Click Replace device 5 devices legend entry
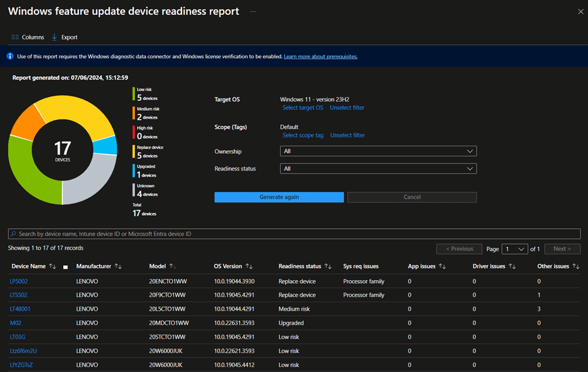Viewport: 588px width, 372px height. coord(148,152)
